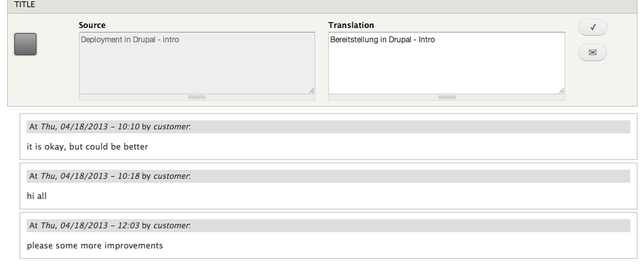Click 'customer' author in the 10:10 comment
The height and width of the screenshot is (266, 644).
pyautogui.click(x=171, y=127)
